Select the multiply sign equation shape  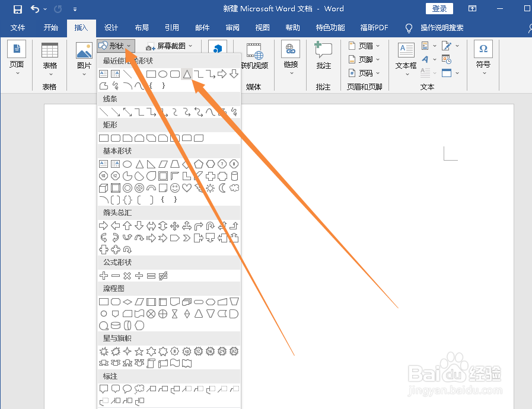tap(128, 276)
